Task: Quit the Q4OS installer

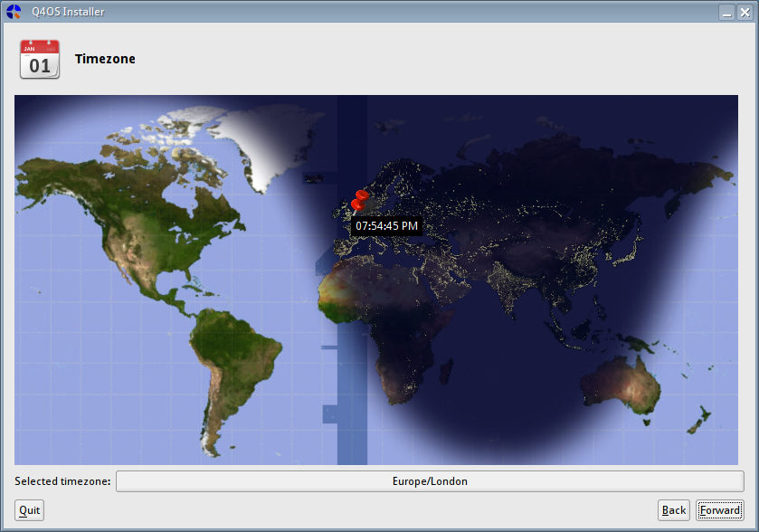Action: (x=30, y=510)
